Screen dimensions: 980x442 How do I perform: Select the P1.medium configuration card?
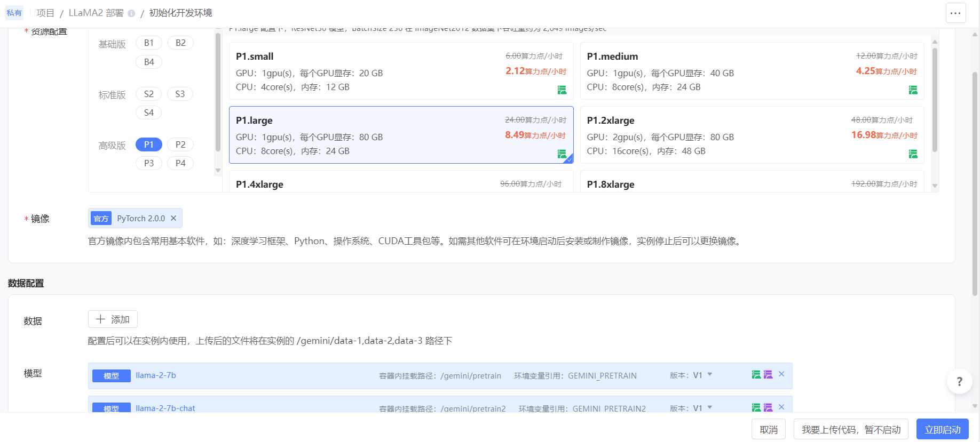pyautogui.click(x=752, y=71)
